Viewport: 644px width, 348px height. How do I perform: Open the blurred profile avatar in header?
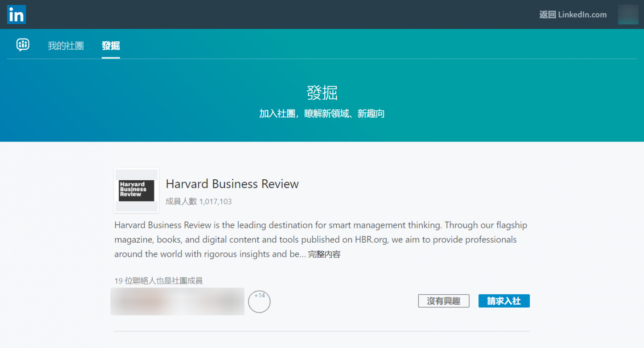[628, 15]
